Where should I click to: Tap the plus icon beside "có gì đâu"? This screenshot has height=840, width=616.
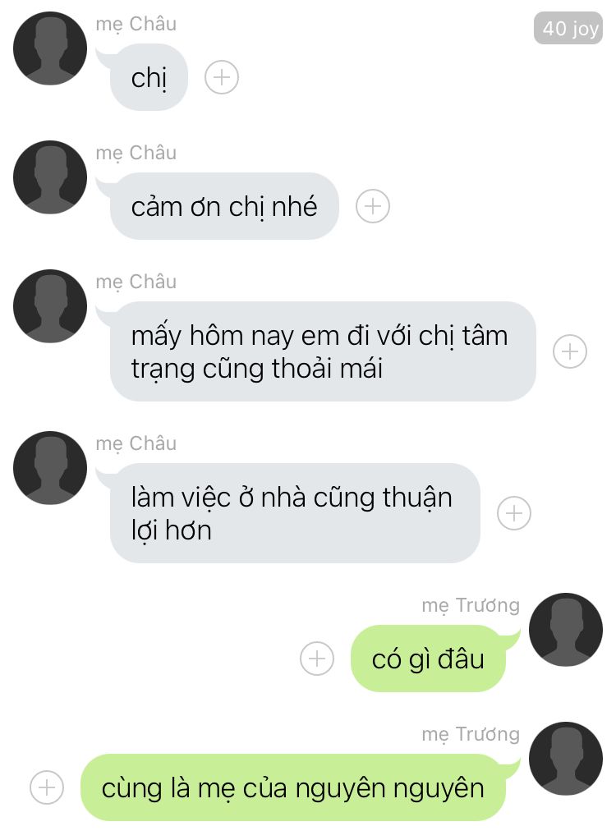tap(316, 658)
